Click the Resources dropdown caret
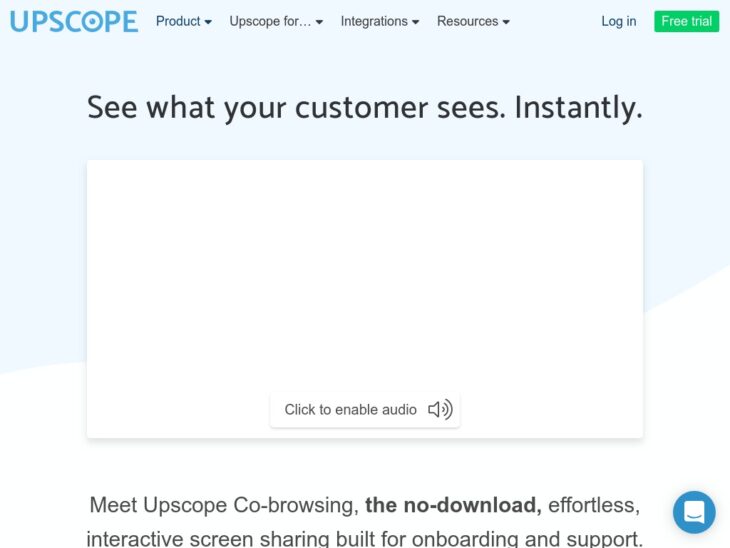The height and width of the screenshot is (548, 730). (x=506, y=22)
